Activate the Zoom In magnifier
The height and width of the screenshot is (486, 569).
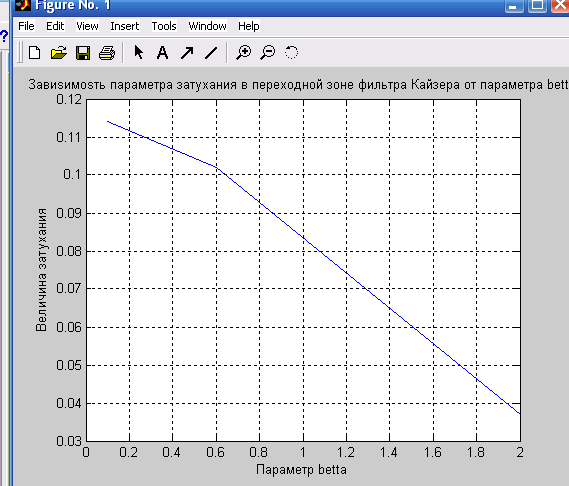click(x=243, y=53)
